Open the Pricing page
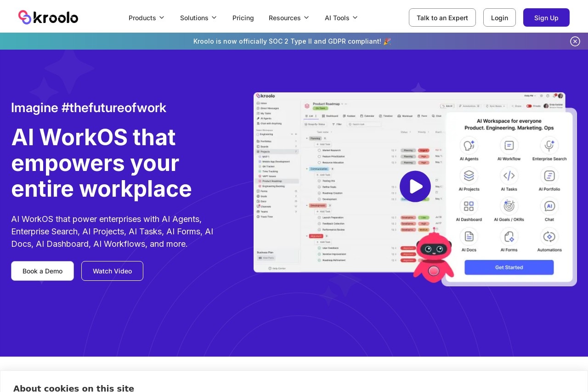Viewport: 588px width, 392px height. click(243, 18)
